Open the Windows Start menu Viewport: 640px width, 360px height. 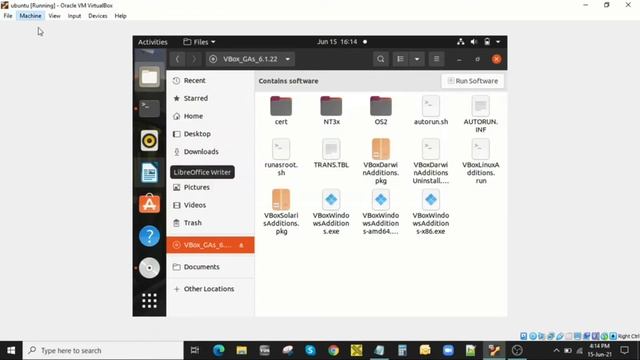tap(11, 350)
